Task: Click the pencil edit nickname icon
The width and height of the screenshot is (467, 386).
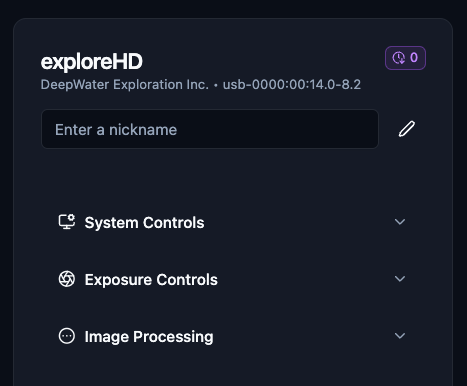Action: 407,129
